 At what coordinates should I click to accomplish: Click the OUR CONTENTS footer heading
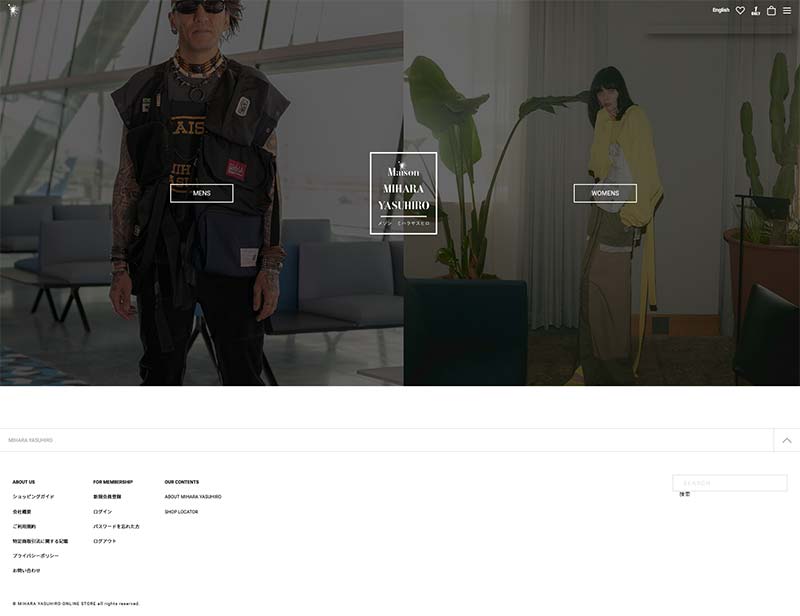[182, 482]
